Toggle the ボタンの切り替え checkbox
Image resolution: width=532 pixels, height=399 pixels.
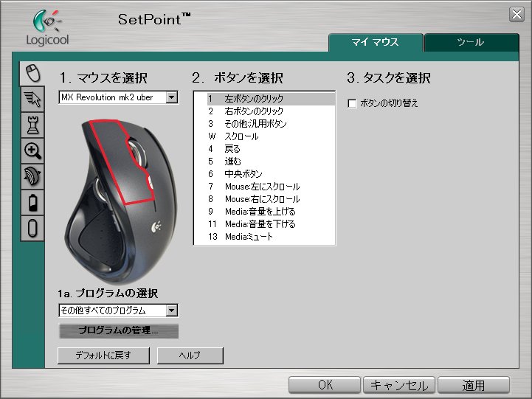(x=352, y=103)
